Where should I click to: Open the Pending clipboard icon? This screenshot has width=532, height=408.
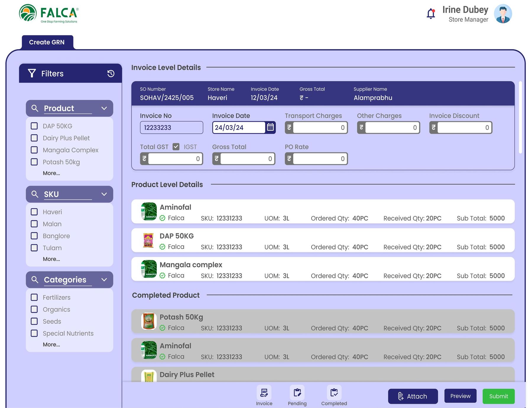(x=297, y=393)
